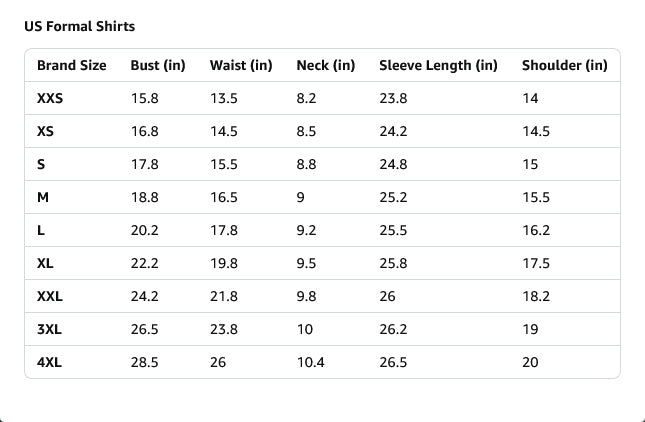Click the US Formal Shirts heading

pyautogui.click(x=79, y=26)
